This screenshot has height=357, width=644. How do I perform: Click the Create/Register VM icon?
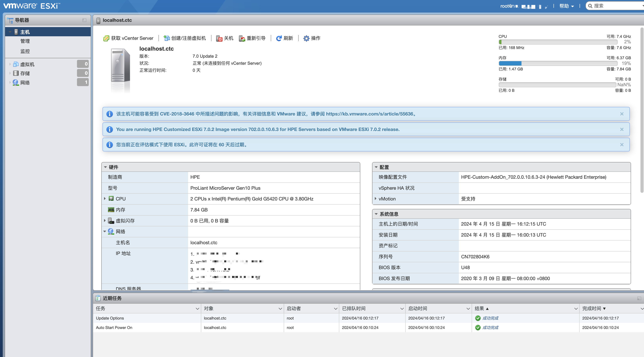tap(166, 38)
